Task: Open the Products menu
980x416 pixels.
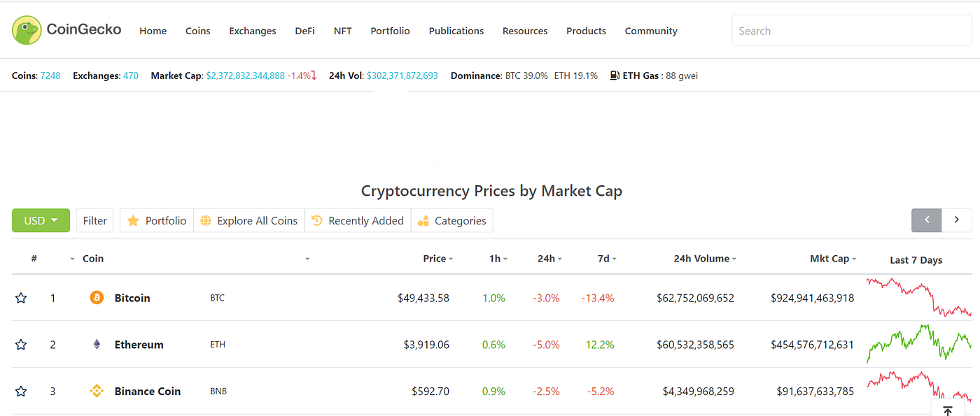Action: [586, 31]
